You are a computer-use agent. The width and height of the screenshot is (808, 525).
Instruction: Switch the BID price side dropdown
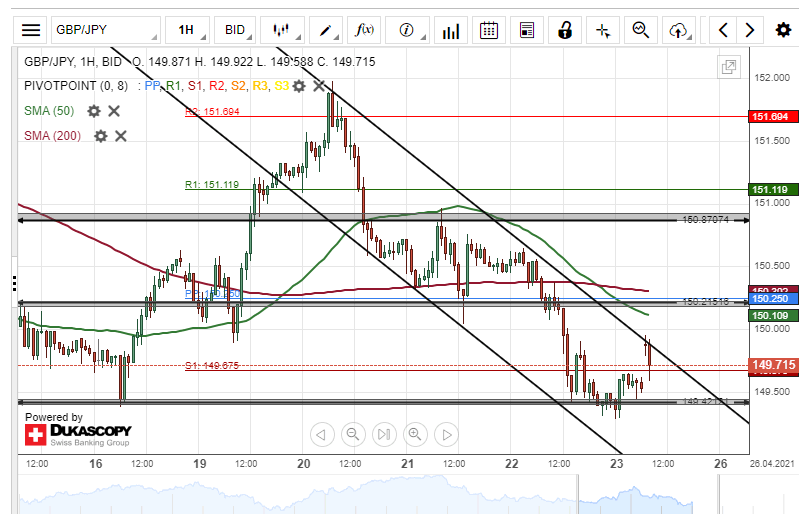[234, 30]
